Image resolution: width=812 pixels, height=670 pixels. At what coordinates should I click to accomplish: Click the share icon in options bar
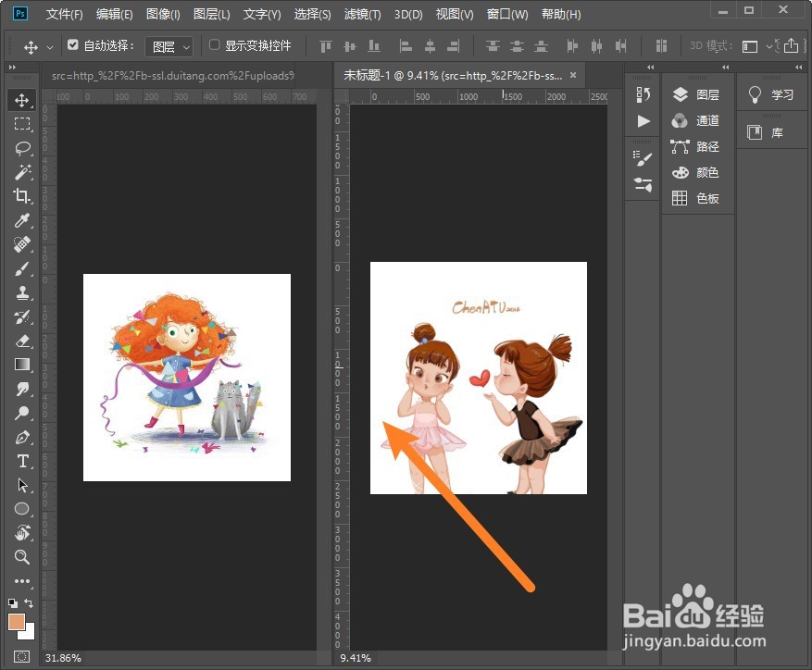pos(791,45)
